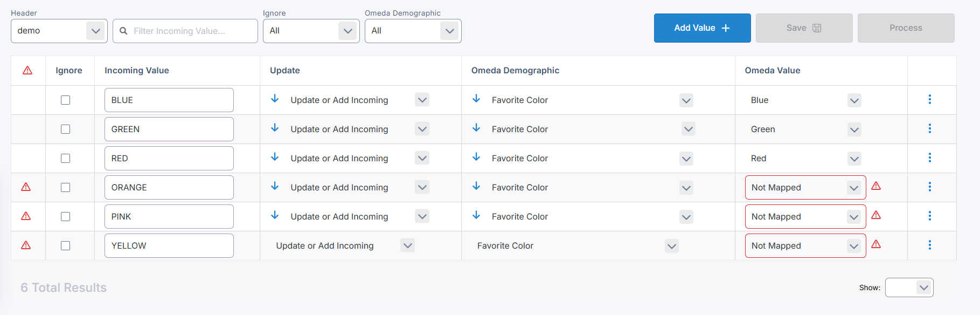The width and height of the screenshot is (980, 315).
Task: Click the fill-down arrow beside GREEN's Favorite Color
Action: click(x=476, y=128)
